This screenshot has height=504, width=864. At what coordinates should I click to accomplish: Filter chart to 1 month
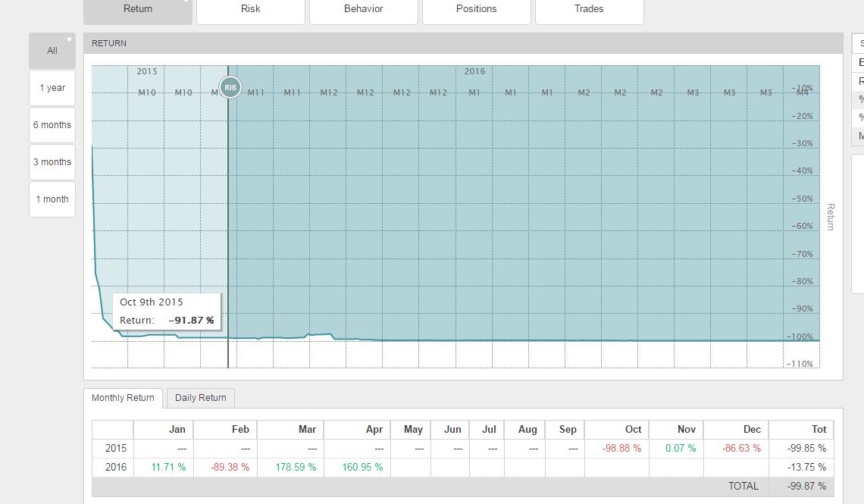[52, 199]
